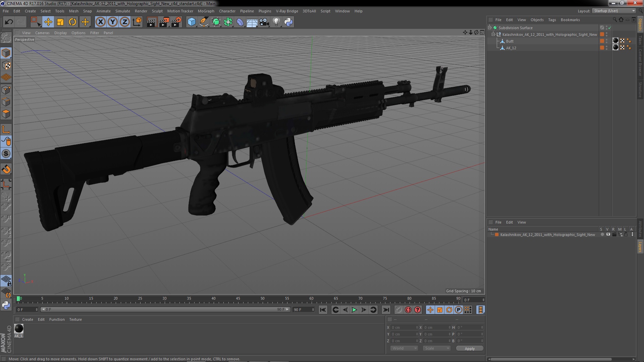Go to end of animation

click(x=386, y=310)
